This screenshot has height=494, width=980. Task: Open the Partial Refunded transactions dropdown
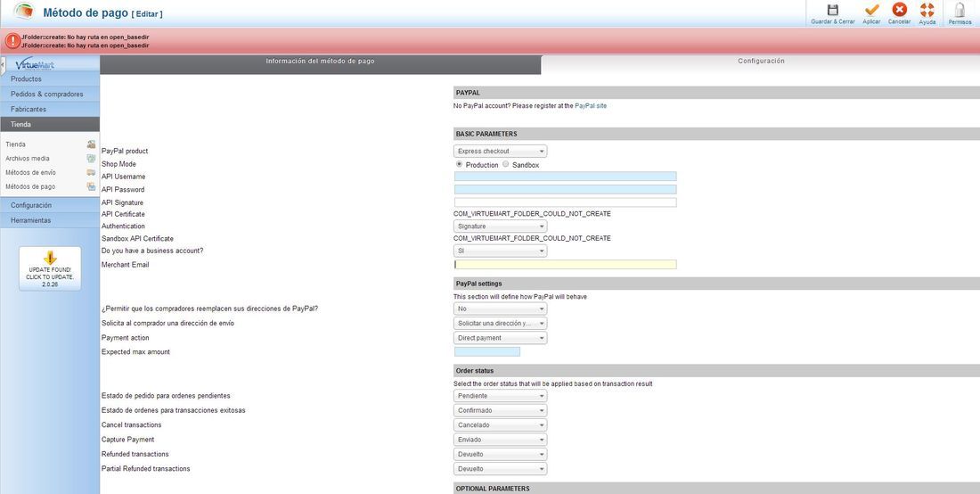(x=500, y=469)
